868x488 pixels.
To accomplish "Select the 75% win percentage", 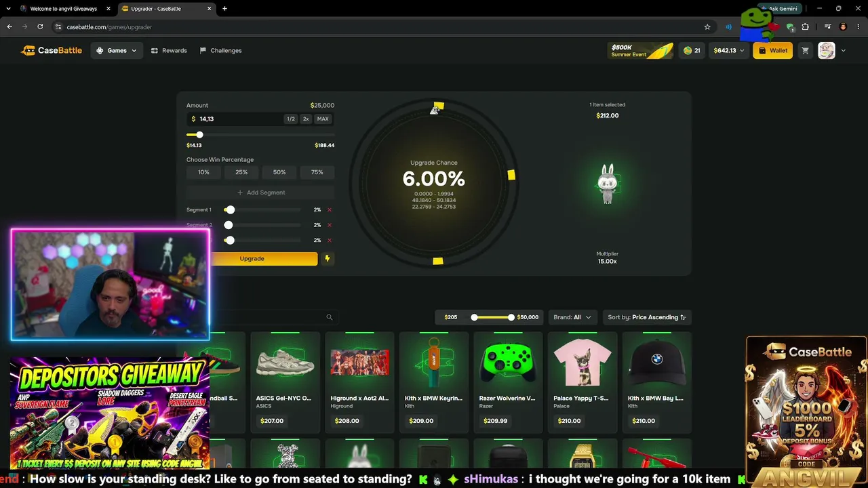I will pyautogui.click(x=317, y=172).
